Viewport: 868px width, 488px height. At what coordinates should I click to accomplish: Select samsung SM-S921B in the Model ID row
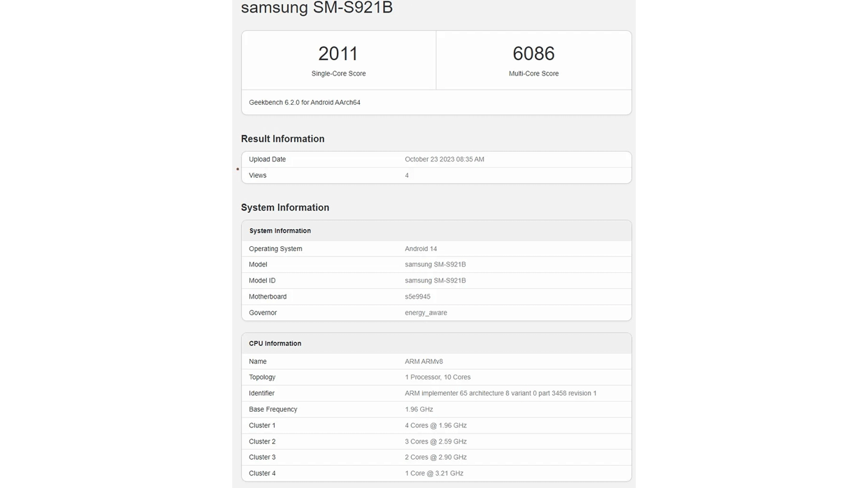pyautogui.click(x=435, y=281)
